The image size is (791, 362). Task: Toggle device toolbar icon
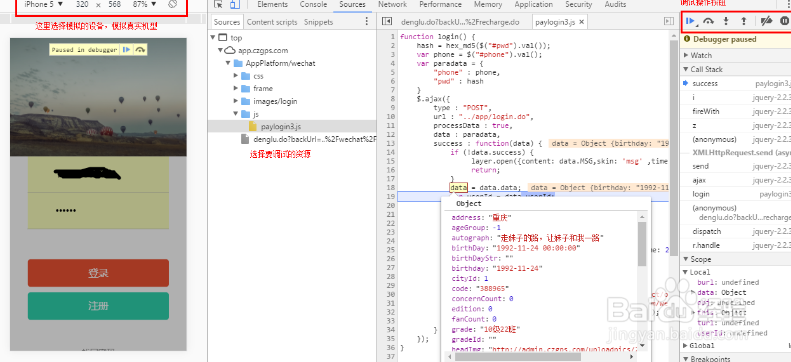(x=235, y=5)
